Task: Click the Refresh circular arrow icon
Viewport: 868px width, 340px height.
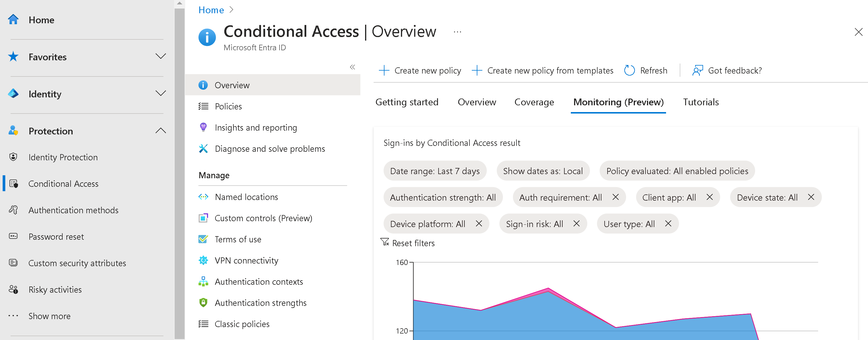Action: [629, 71]
